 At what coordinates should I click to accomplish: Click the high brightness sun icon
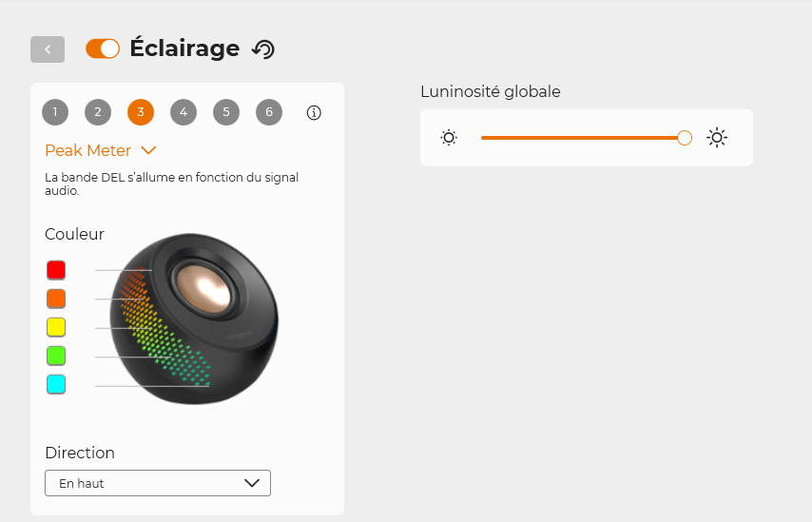pos(717,138)
